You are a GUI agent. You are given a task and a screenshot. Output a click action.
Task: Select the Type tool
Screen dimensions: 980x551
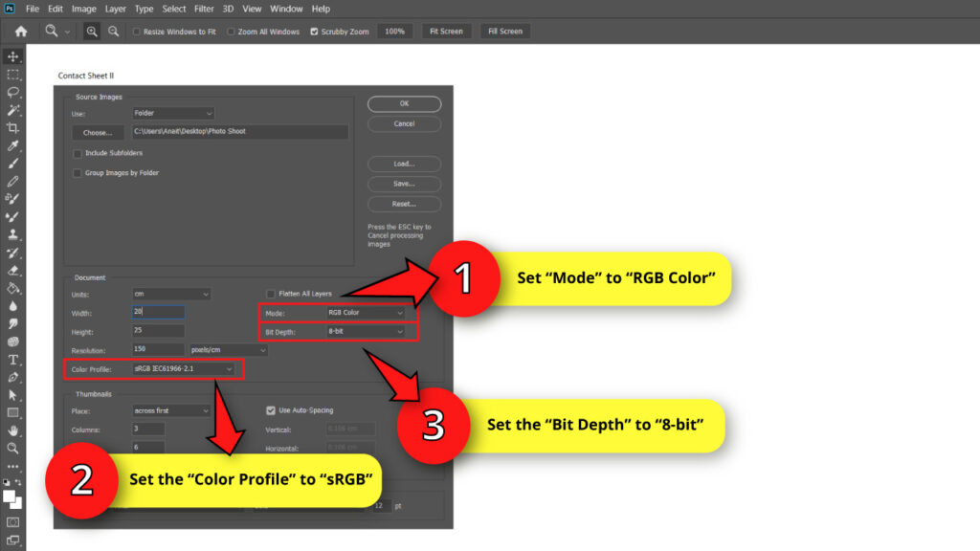click(13, 360)
